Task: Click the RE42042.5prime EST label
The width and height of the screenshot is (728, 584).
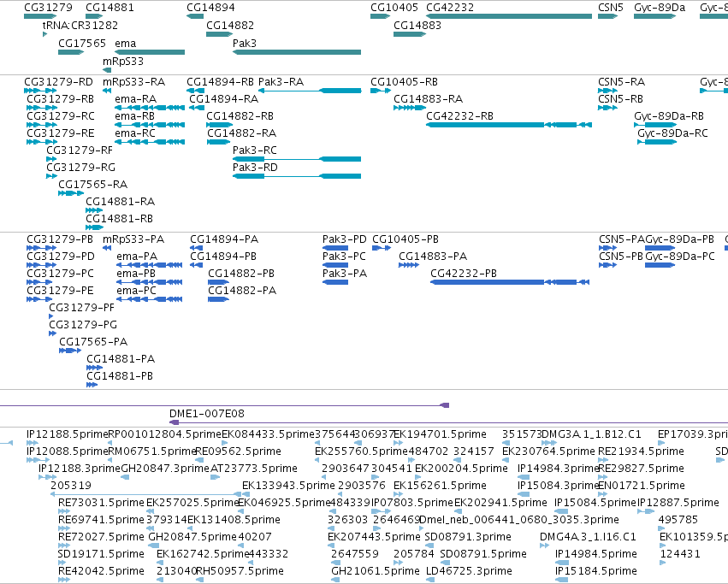Action: (101, 570)
